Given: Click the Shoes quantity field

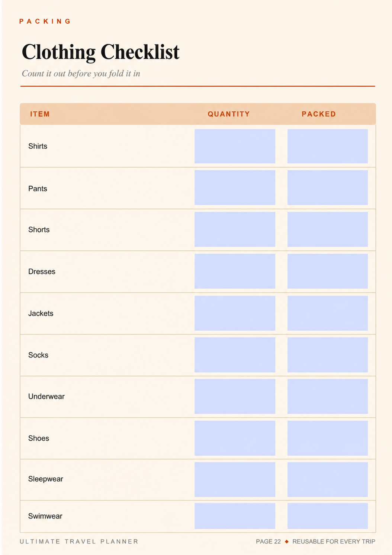Looking at the screenshot, I should pyautogui.click(x=235, y=438).
